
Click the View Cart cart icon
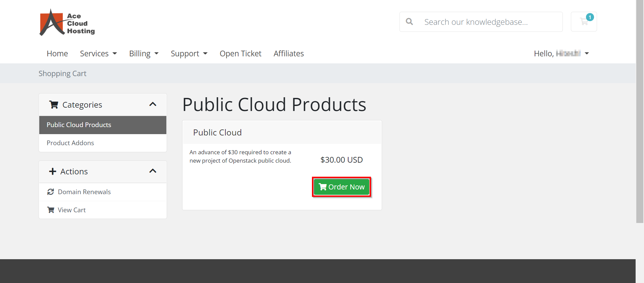(51, 210)
